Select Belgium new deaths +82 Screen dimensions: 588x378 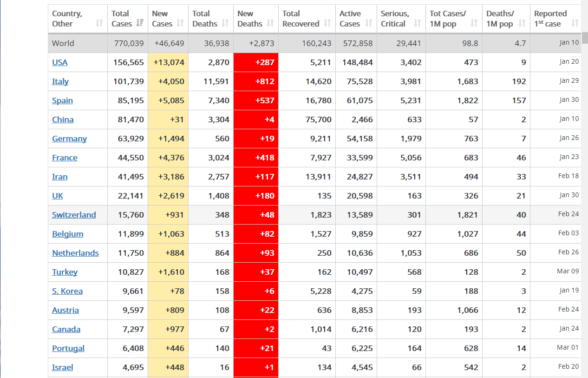(256, 234)
